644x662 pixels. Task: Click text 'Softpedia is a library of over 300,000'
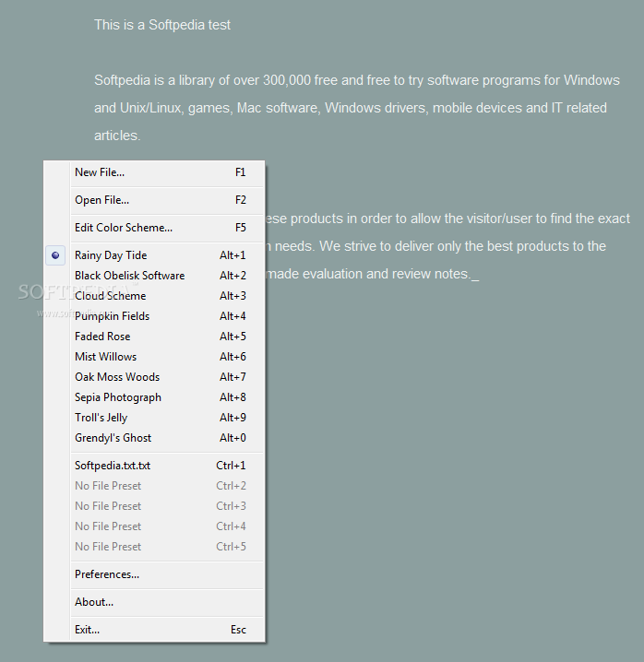(x=202, y=80)
